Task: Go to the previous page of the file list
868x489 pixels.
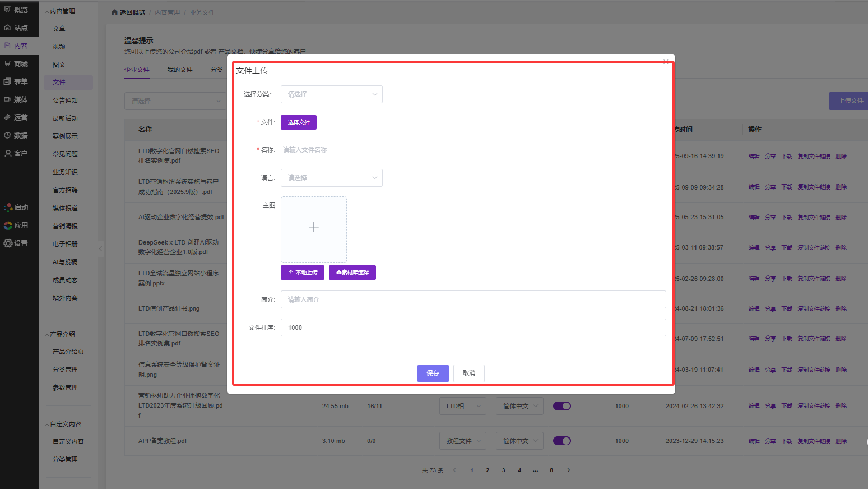Action: point(454,470)
